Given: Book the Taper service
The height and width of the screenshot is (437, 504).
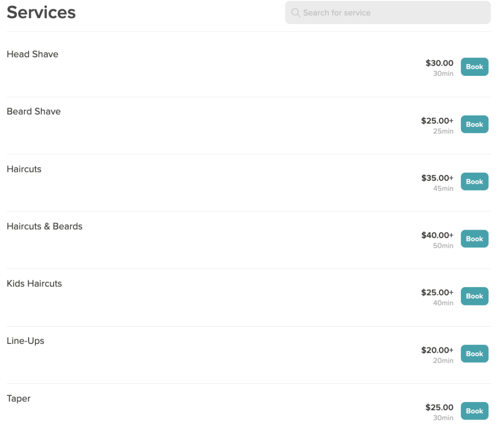Looking at the screenshot, I should [474, 411].
